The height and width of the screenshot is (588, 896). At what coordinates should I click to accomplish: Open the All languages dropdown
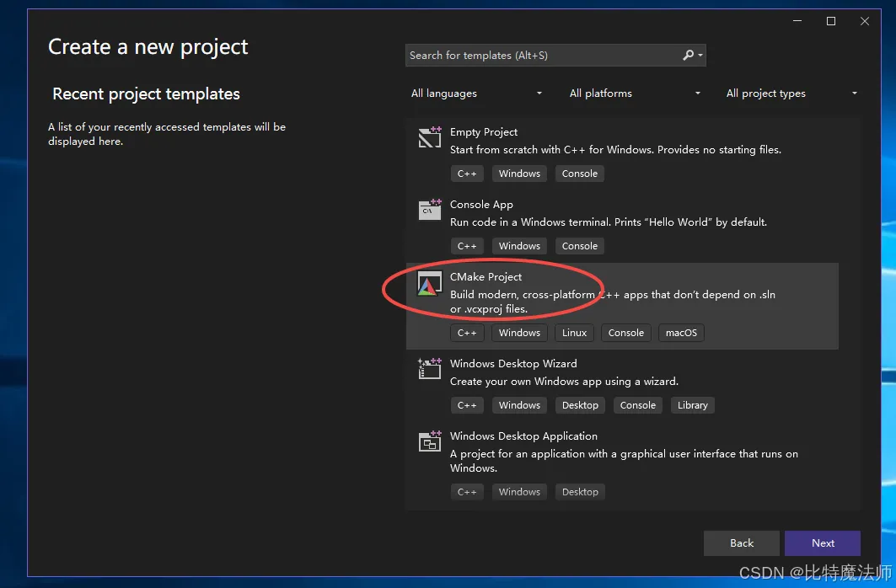[x=476, y=93]
